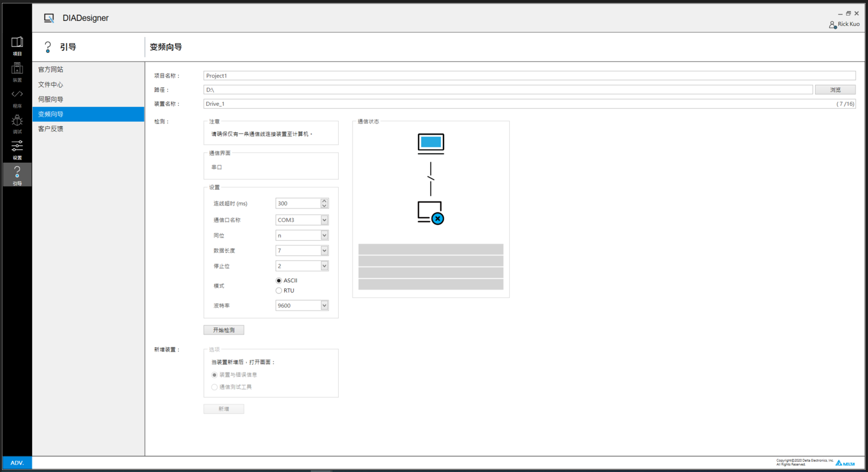Click the 项目名称 Project1 input field
This screenshot has height=472, width=868.
pyautogui.click(x=529, y=76)
